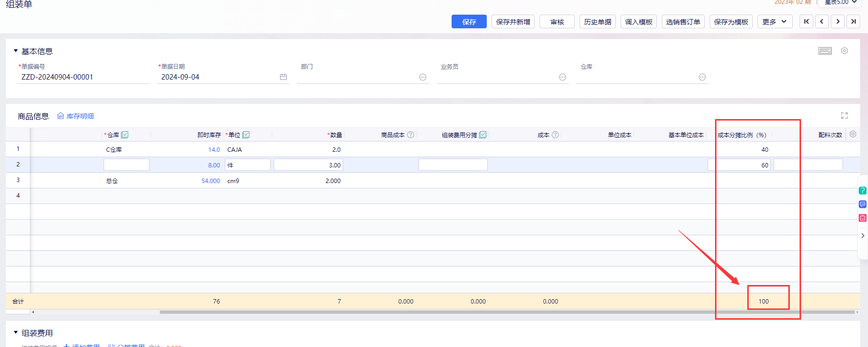868x347 pixels.
Task: Select row number 4
Action: [x=18, y=196]
